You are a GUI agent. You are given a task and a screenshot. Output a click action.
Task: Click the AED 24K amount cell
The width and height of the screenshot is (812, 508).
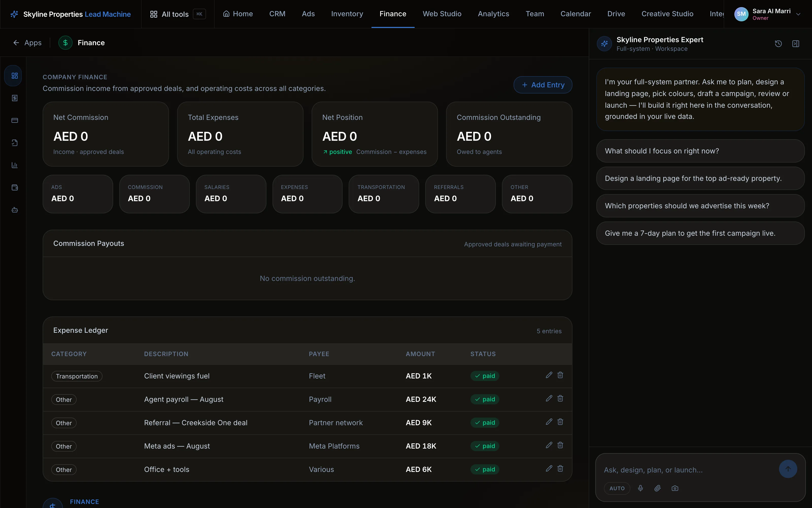click(421, 400)
